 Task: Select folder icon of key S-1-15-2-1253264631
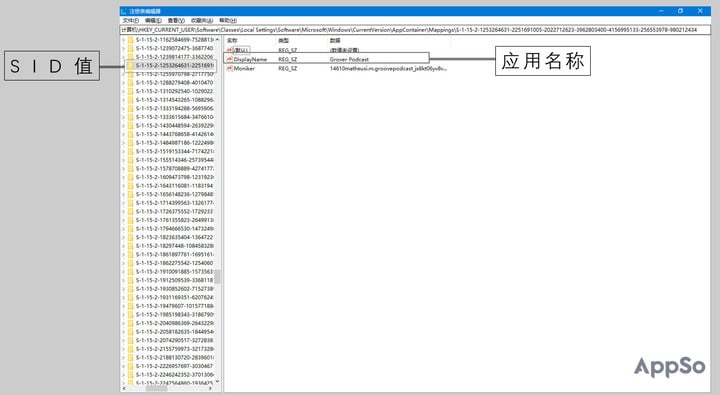pos(130,66)
